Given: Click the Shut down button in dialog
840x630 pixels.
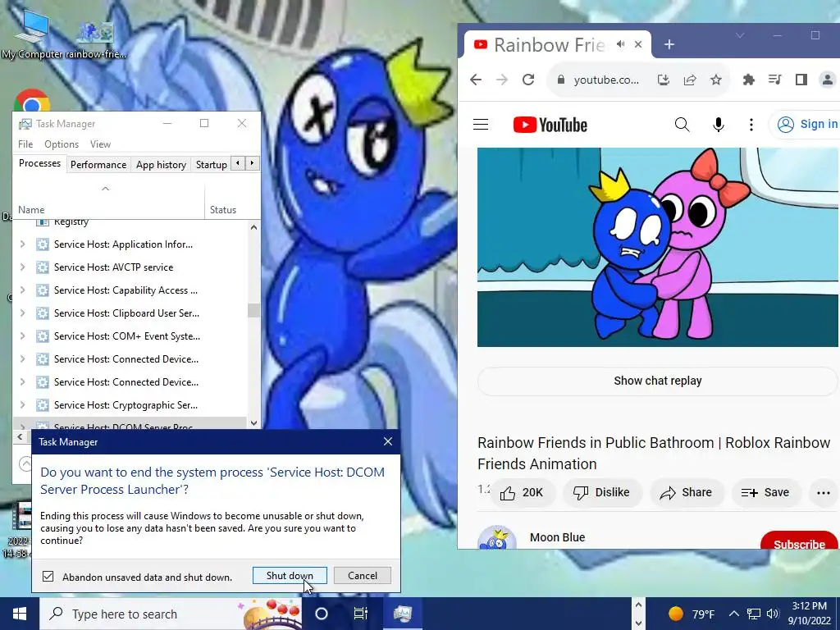Looking at the screenshot, I should tap(290, 575).
